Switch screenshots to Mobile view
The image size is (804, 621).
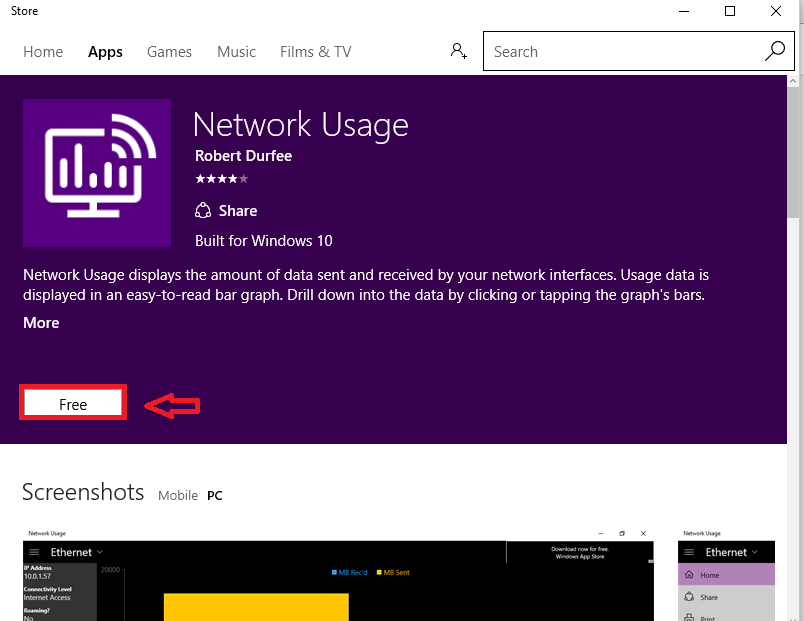[x=178, y=495]
